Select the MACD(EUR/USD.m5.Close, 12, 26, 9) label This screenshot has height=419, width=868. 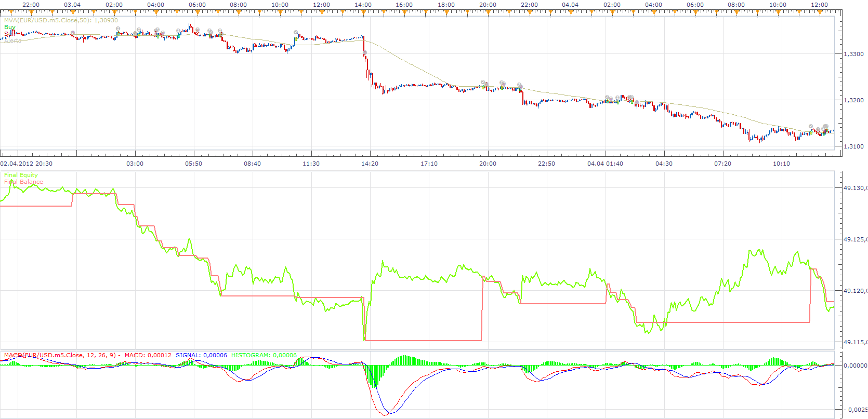click(x=60, y=355)
